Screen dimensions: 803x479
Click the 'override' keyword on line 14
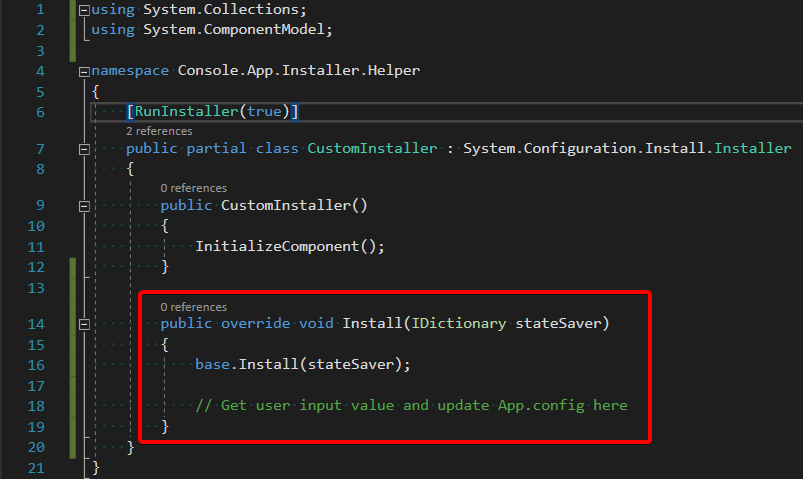(256, 323)
